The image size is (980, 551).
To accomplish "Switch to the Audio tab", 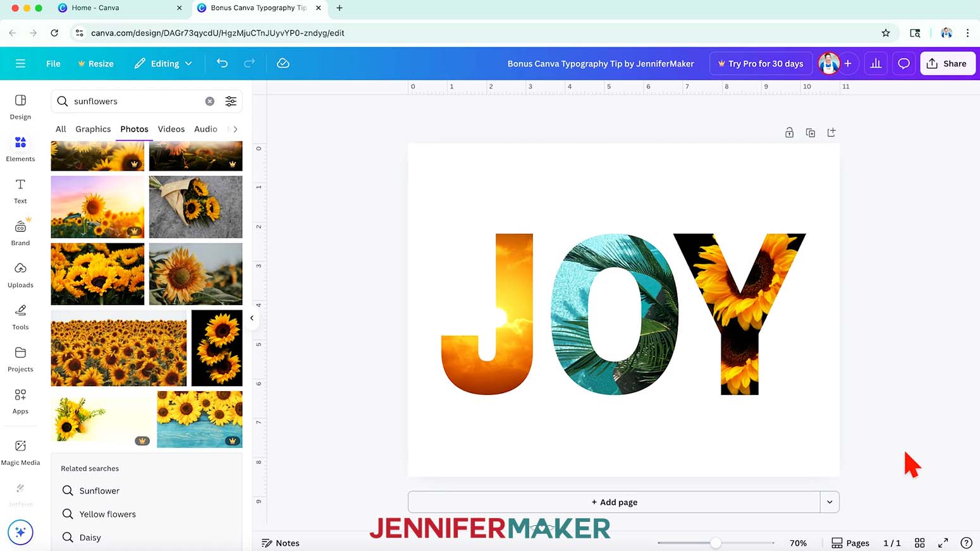I will (x=205, y=129).
